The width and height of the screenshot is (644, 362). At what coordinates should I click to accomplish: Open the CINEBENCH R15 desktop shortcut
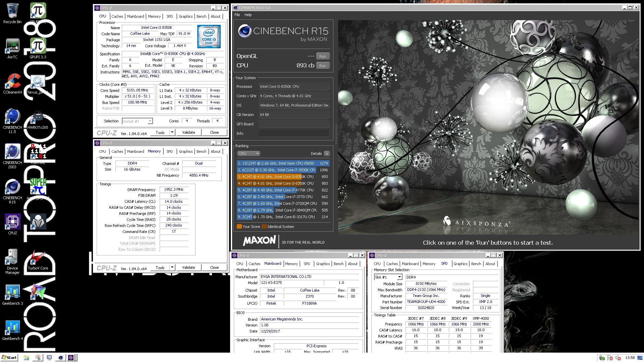[12, 191]
